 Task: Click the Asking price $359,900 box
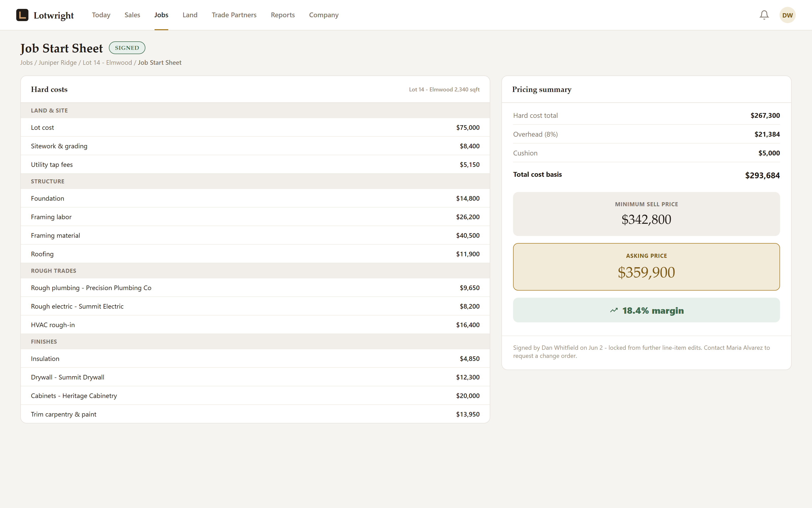[x=646, y=267]
